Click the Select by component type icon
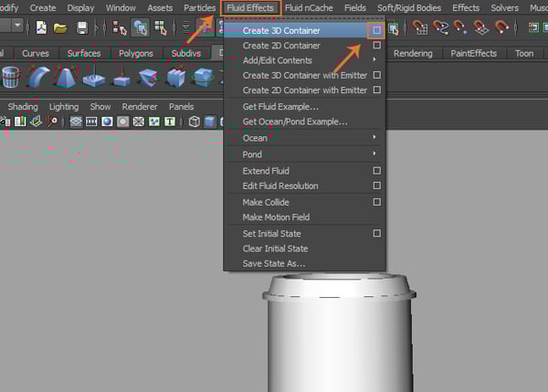 pyautogui.click(x=161, y=28)
